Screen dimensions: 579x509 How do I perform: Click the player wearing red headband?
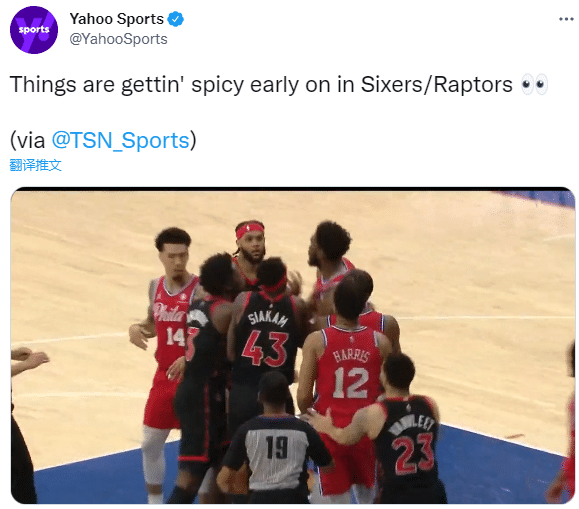(251, 245)
